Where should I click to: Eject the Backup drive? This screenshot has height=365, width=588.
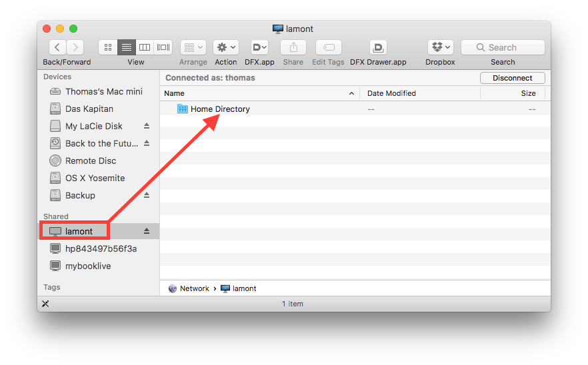click(147, 195)
